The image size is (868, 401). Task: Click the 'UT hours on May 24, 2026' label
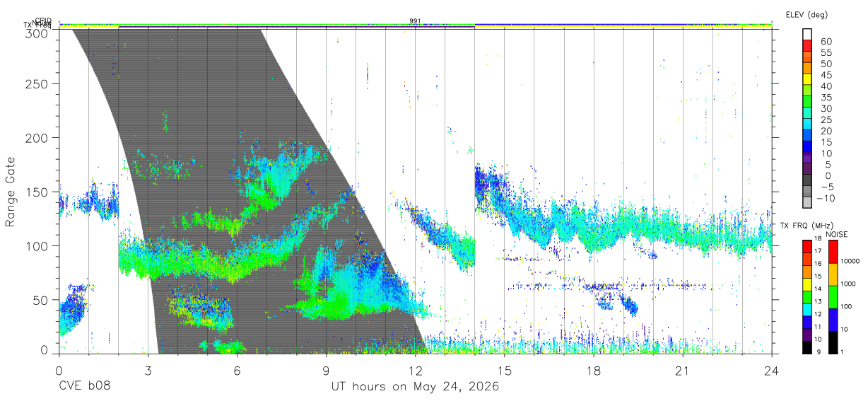[x=415, y=387]
